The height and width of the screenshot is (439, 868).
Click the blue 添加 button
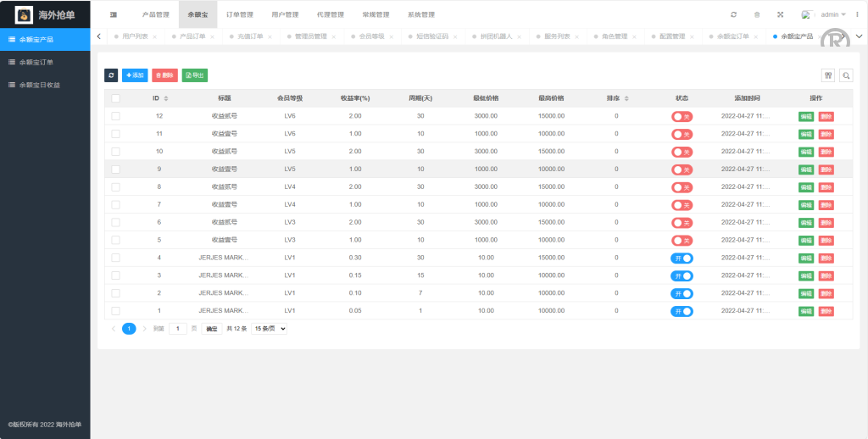135,75
